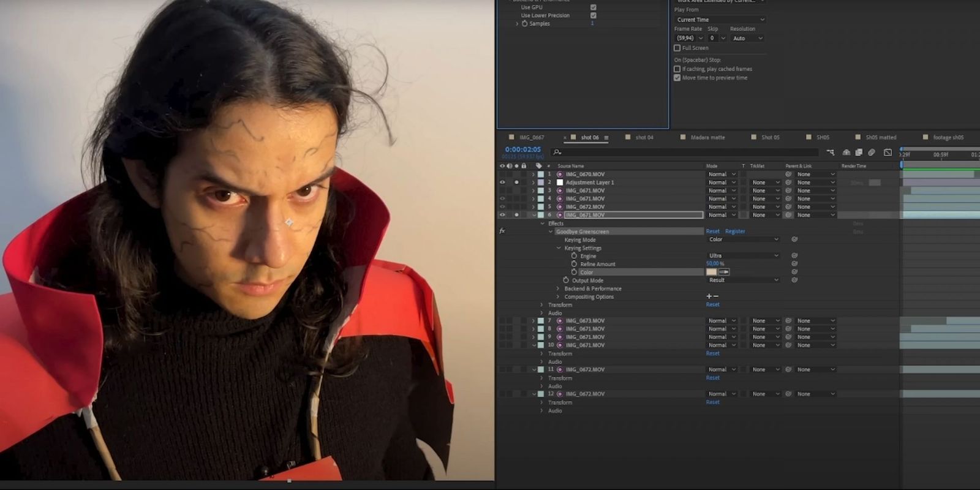Image resolution: width=980 pixels, height=490 pixels.
Task: Enable motion blur switch in timeline toolbar
Action: 872,153
